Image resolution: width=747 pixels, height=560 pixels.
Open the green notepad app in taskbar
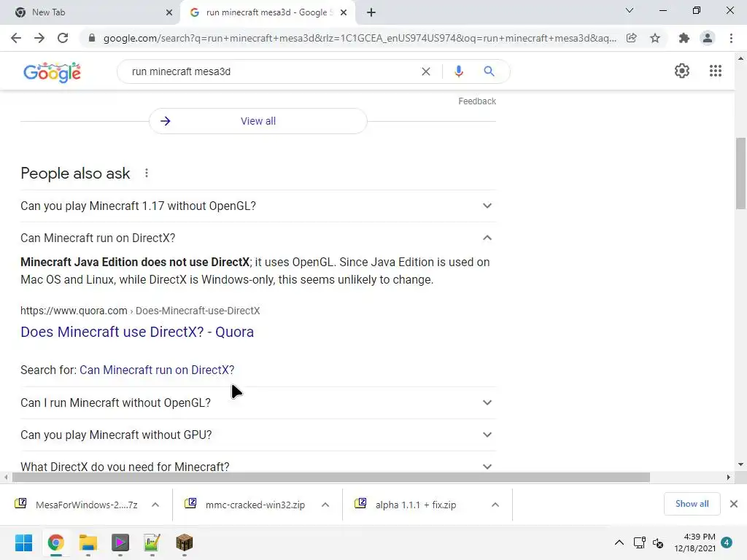tap(152, 542)
